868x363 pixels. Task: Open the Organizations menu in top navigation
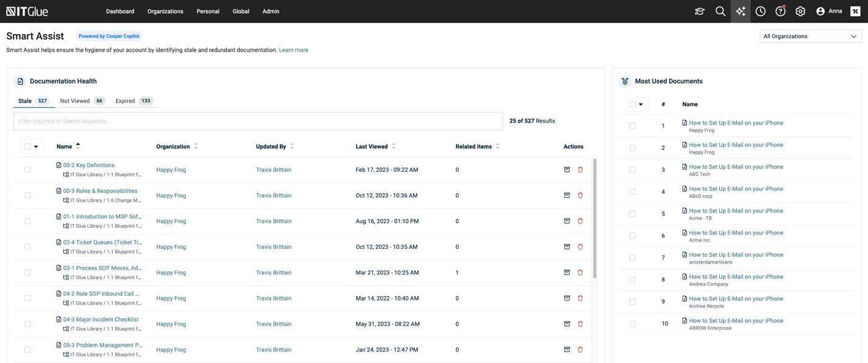tap(165, 12)
